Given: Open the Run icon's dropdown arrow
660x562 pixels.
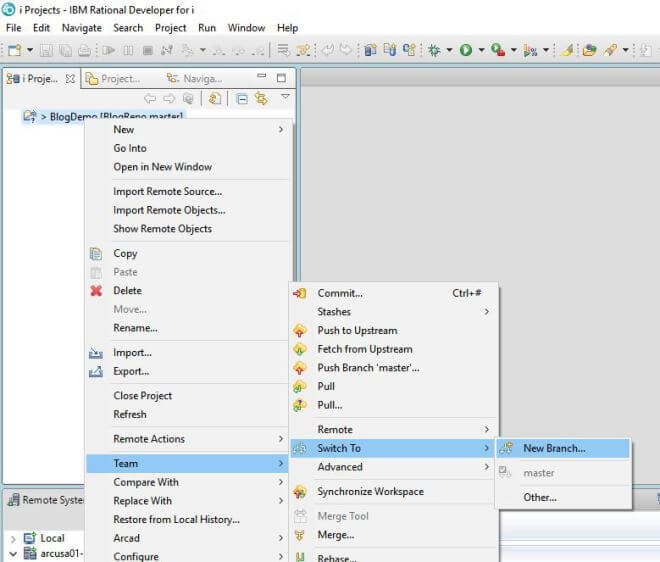Looking at the screenshot, I should point(482,50).
